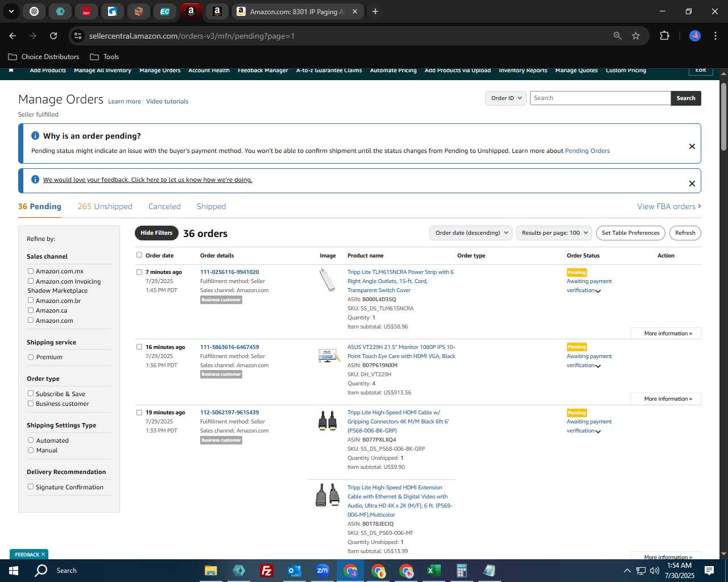Viewport: 728px width, 582px height.
Task: Check the Amazon.com Invoicing Shadow Marketplace filter
Action: click(x=31, y=281)
